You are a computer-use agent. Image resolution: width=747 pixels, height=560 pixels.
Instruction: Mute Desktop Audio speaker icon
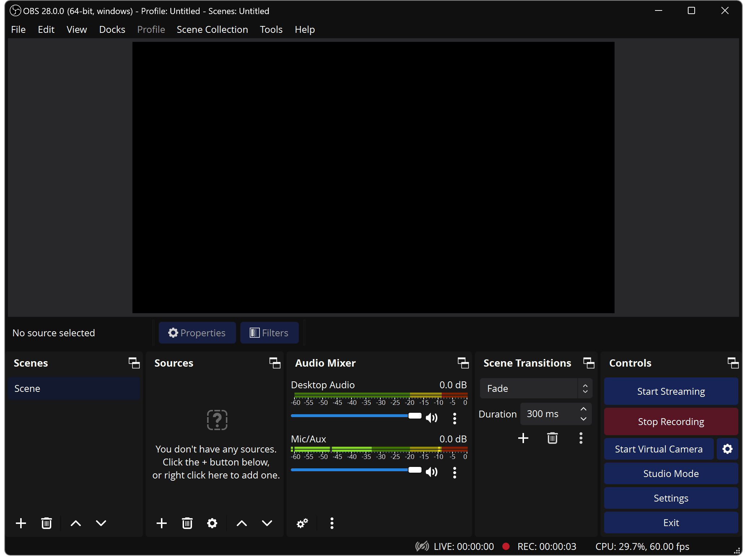[432, 417]
